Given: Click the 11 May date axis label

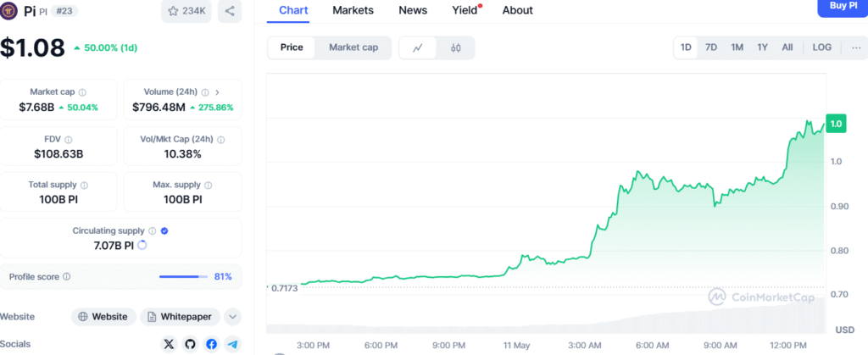Looking at the screenshot, I should tap(515, 345).
